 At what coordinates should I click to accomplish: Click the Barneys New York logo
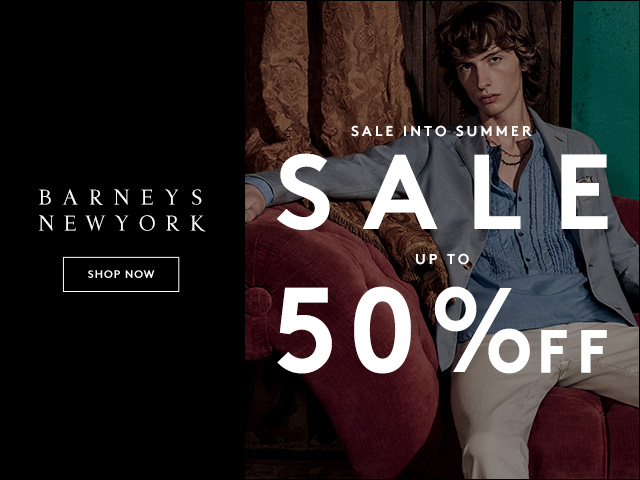click(122, 210)
